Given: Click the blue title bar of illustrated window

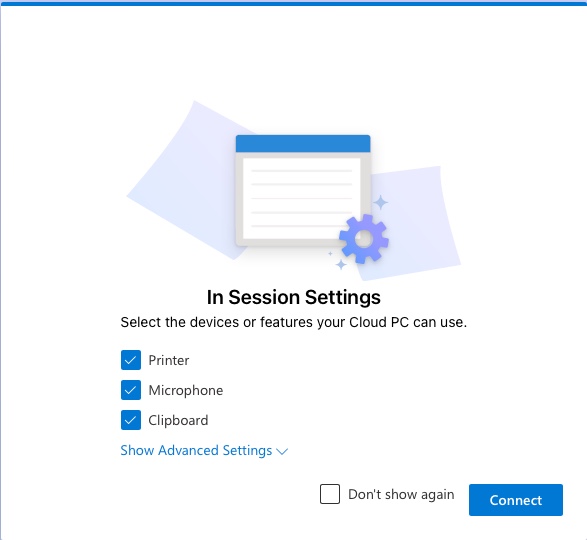Looking at the screenshot, I should click(x=303, y=143).
